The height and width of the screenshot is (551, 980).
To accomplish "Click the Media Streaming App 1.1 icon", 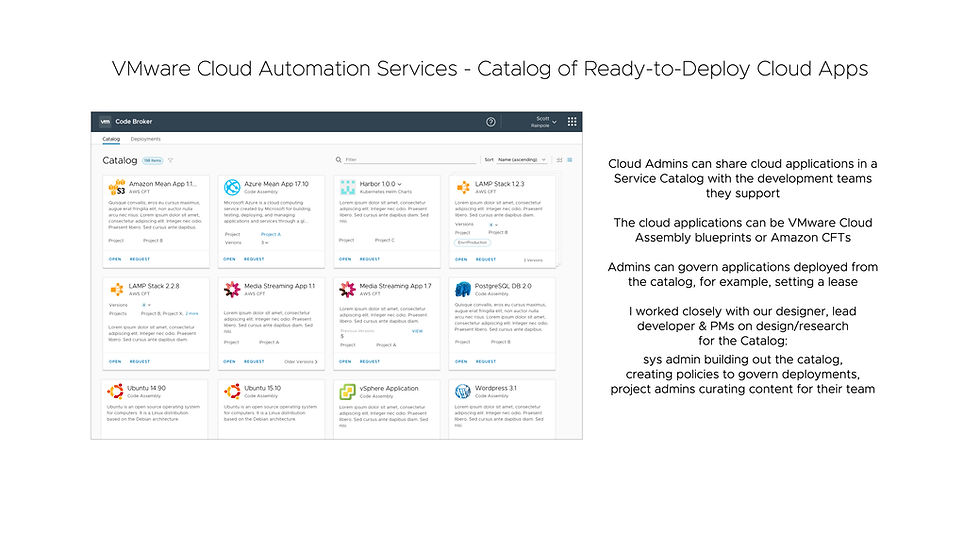I will point(232,289).
